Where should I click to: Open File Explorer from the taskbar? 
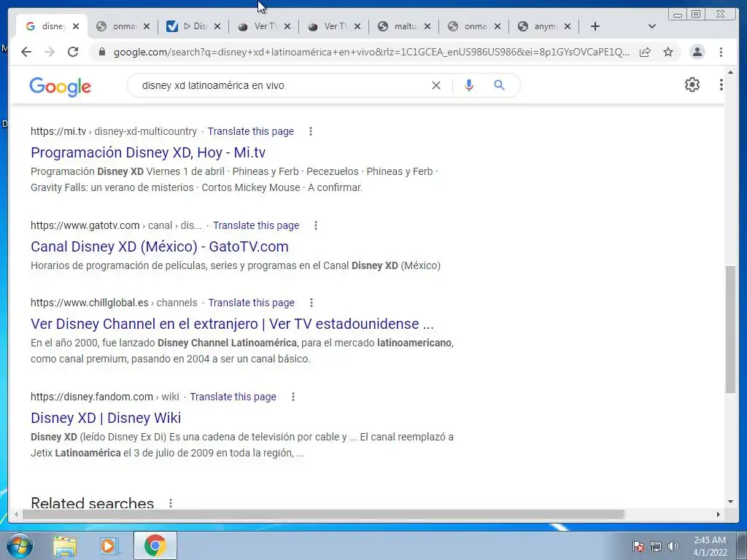(x=65, y=545)
